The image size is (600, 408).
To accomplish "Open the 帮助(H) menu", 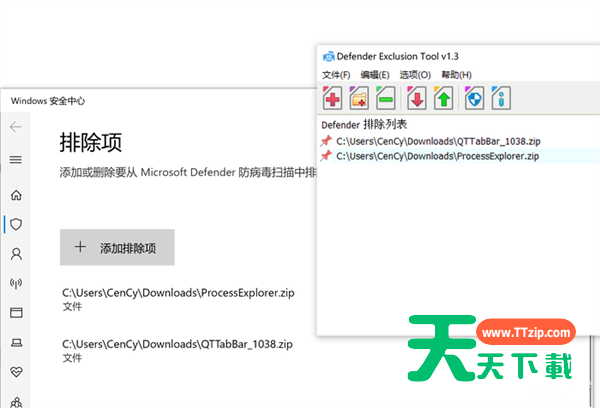I will (x=457, y=75).
